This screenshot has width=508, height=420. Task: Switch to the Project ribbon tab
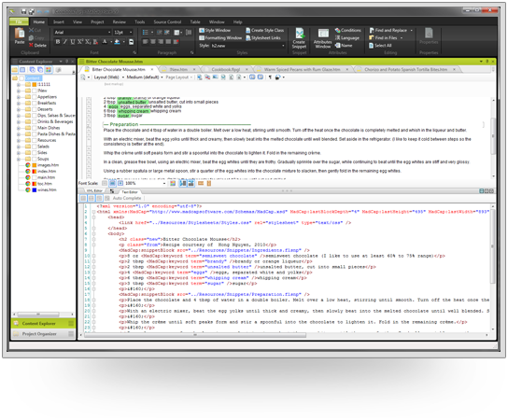point(97,21)
